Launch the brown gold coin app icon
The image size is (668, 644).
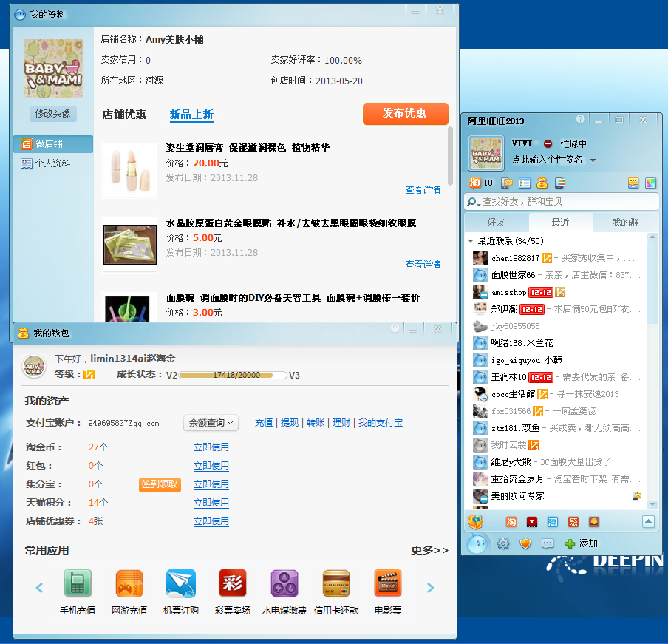[x=594, y=522]
